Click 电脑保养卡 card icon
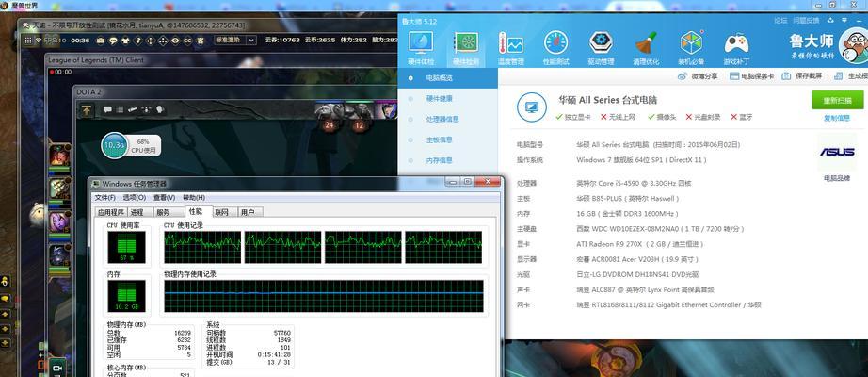 click(x=734, y=76)
